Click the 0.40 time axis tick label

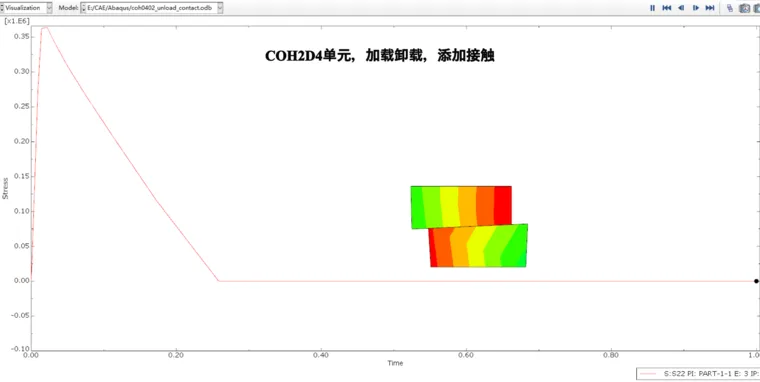pyautogui.click(x=321, y=355)
